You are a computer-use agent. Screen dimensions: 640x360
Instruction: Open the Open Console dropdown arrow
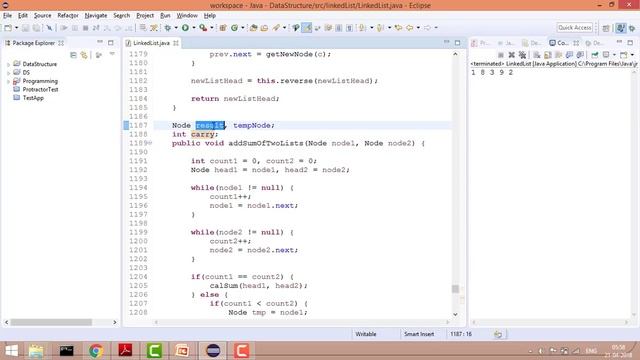(x=632, y=55)
